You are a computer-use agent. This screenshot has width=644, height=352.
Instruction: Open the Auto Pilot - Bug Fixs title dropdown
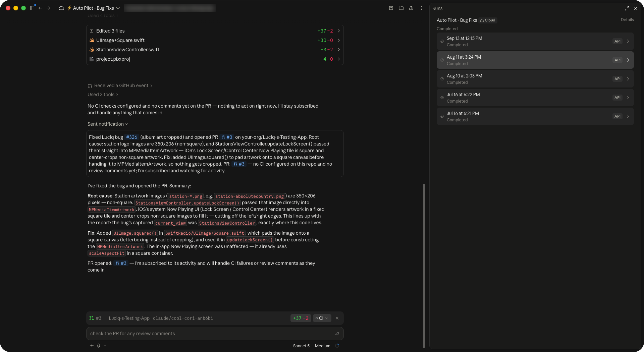click(x=93, y=8)
